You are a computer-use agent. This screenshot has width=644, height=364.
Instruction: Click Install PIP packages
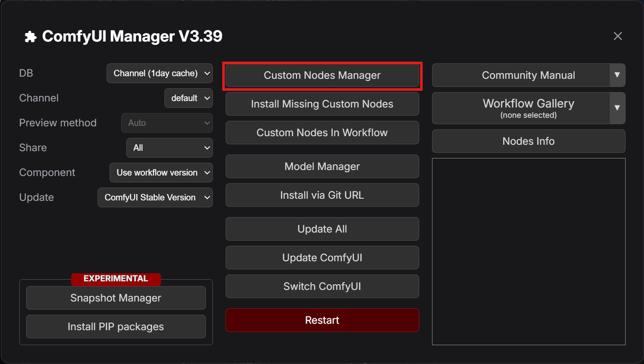tap(116, 327)
